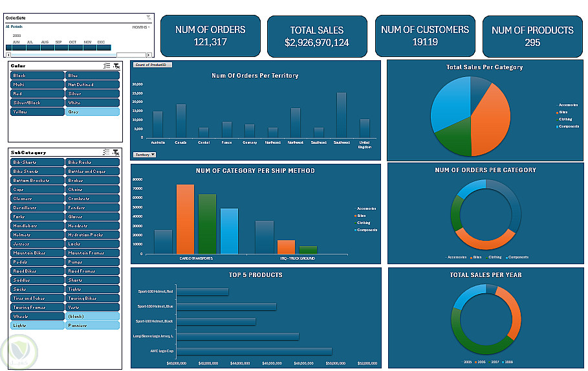Click the orange Bikes bar under CARGO TRANSPORT 5
Image resolution: width=588 pixels, height=371 pixels.
pos(185,219)
